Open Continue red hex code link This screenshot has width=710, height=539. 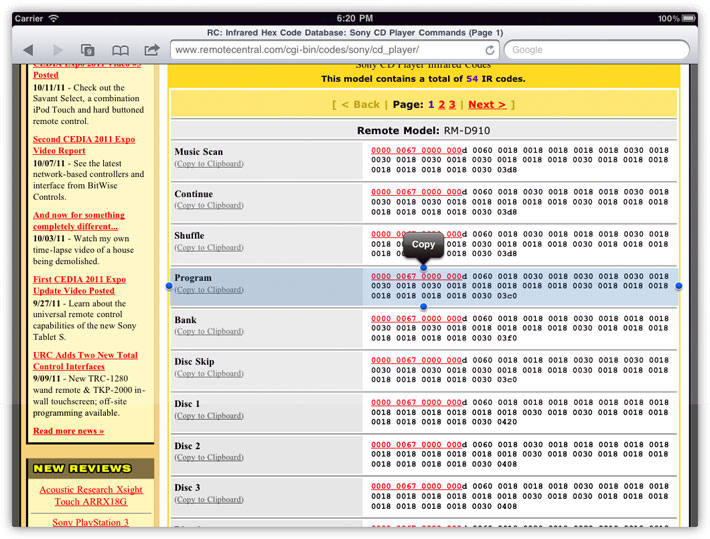click(x=416, y=192)
